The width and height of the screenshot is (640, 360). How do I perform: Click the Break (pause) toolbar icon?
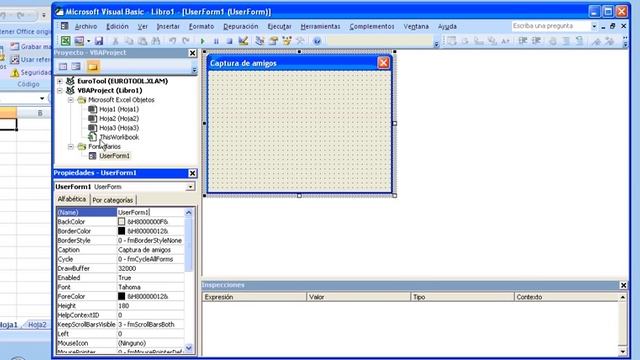(216, 41)
